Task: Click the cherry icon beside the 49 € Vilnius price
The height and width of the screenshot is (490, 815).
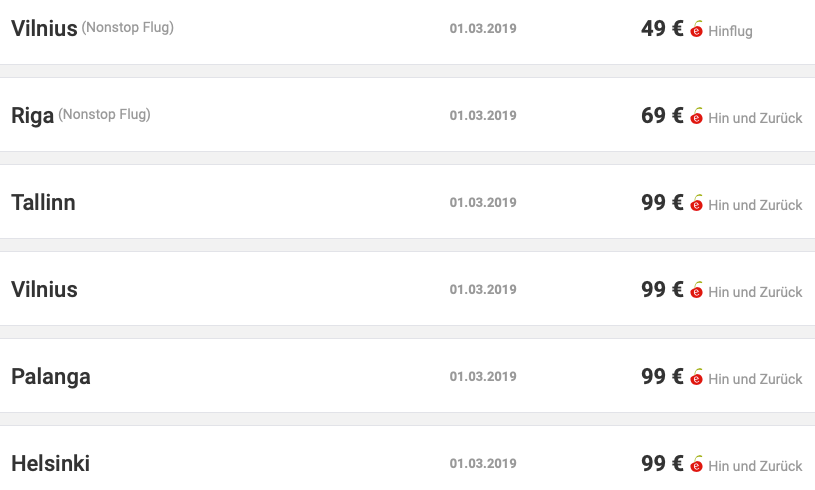Action: (x=696, y=29)
